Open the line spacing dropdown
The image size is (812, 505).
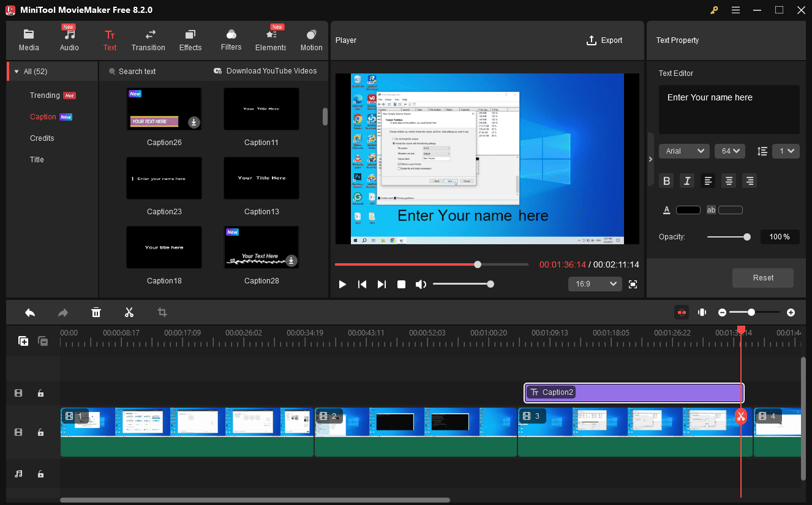pos(786,151)
